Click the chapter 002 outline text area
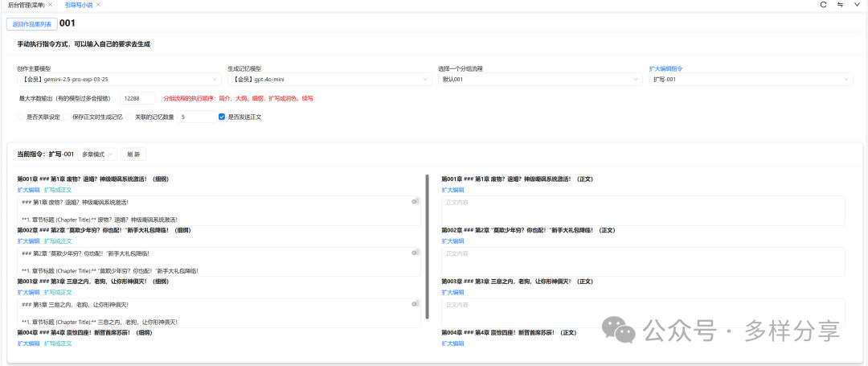This screenshot has height=366, width=868. point(219,262)
